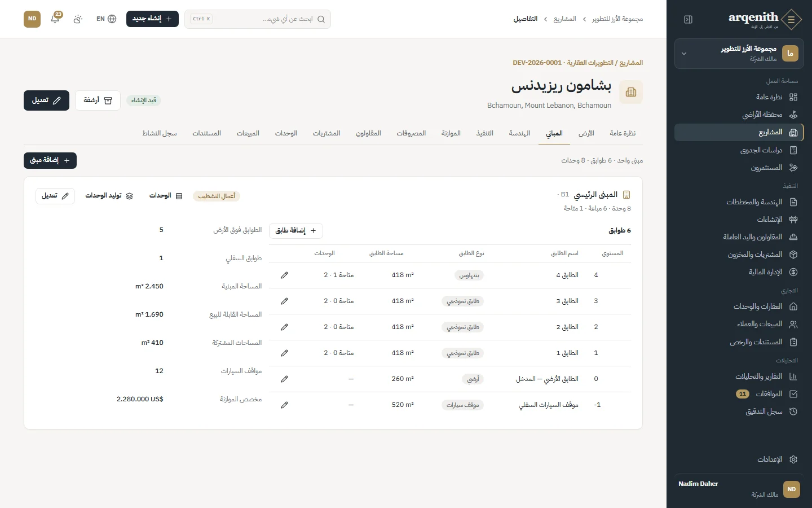Click the arqenith logo
The width and height of the screenshot is (812, 508).
[765, 19]
